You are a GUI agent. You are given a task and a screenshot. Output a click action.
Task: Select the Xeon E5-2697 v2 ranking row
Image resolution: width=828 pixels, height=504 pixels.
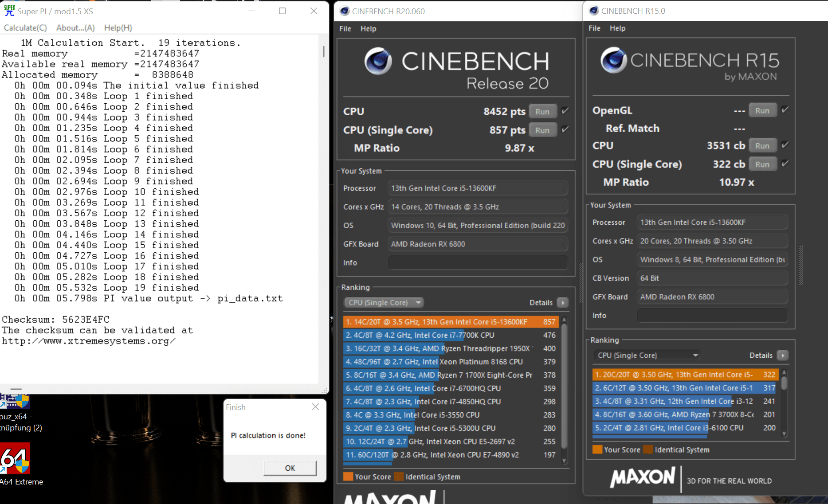451,441
